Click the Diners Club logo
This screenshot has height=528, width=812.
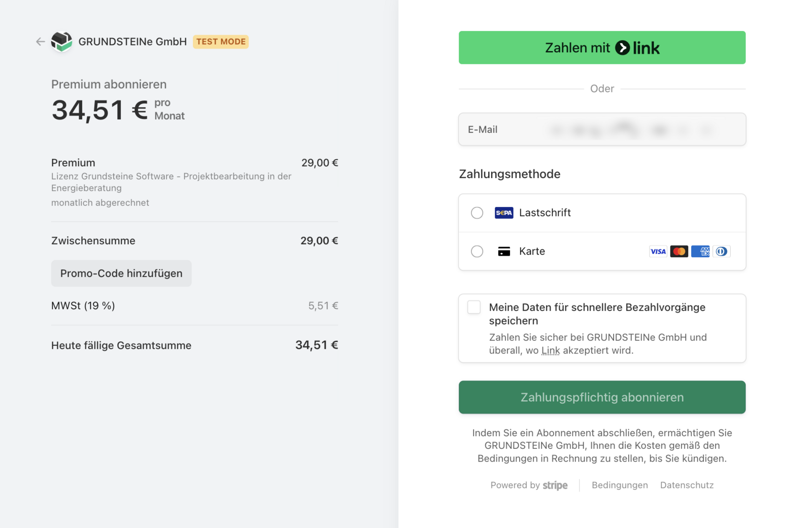click(x=721, y=252)
